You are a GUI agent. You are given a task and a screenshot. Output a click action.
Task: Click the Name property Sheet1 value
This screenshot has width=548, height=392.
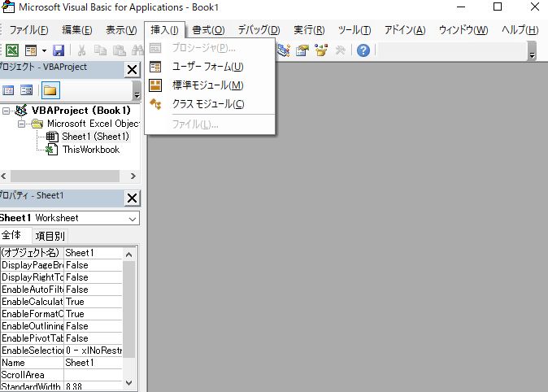point(93,363)
